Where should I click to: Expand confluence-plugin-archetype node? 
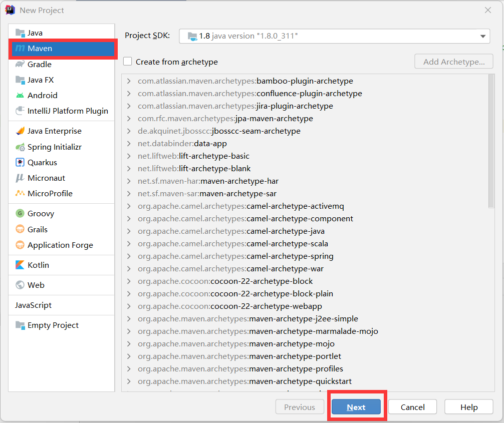pyautogui.click(x=129, y=94)
